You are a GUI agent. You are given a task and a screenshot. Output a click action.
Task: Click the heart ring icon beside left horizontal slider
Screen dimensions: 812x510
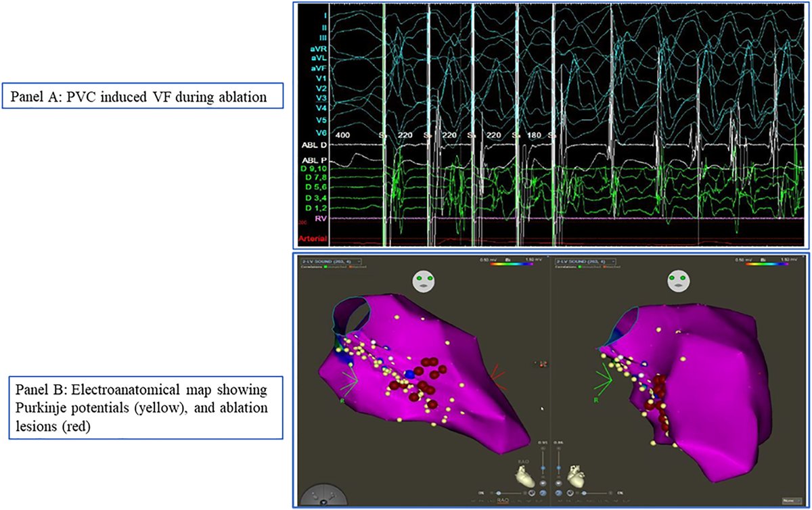[532, 493]
